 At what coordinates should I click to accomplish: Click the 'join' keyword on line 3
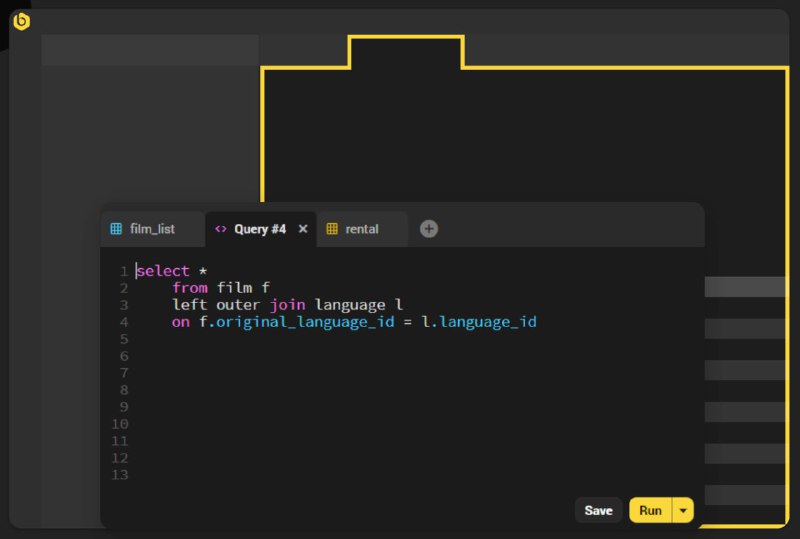click(288, 305)
